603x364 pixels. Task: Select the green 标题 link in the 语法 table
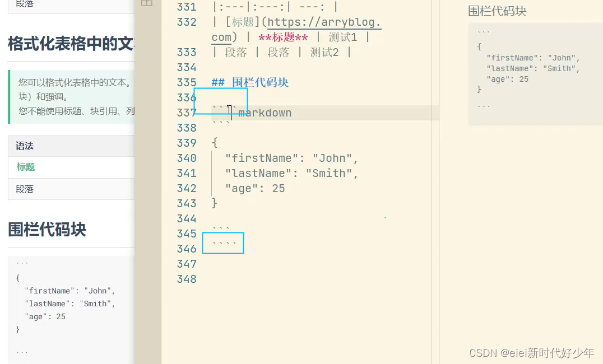click(x=25, y=167)
